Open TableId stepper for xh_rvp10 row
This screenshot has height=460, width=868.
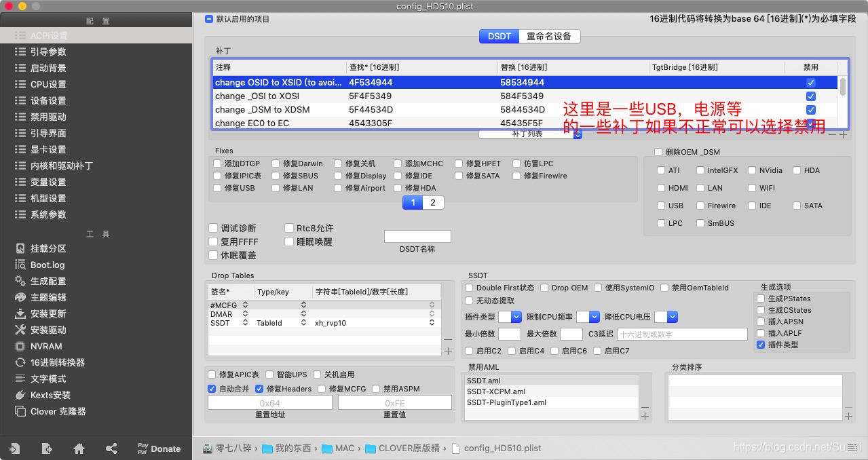432,323
